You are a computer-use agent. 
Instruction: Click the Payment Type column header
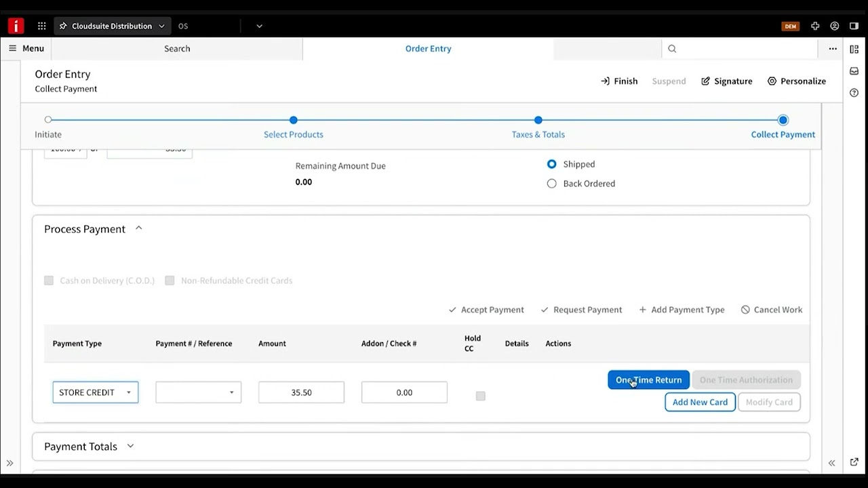pos(77,344)
